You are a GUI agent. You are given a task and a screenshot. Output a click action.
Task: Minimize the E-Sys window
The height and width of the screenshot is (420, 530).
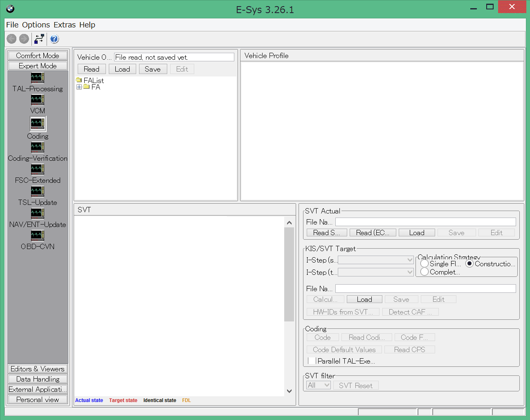474,7
